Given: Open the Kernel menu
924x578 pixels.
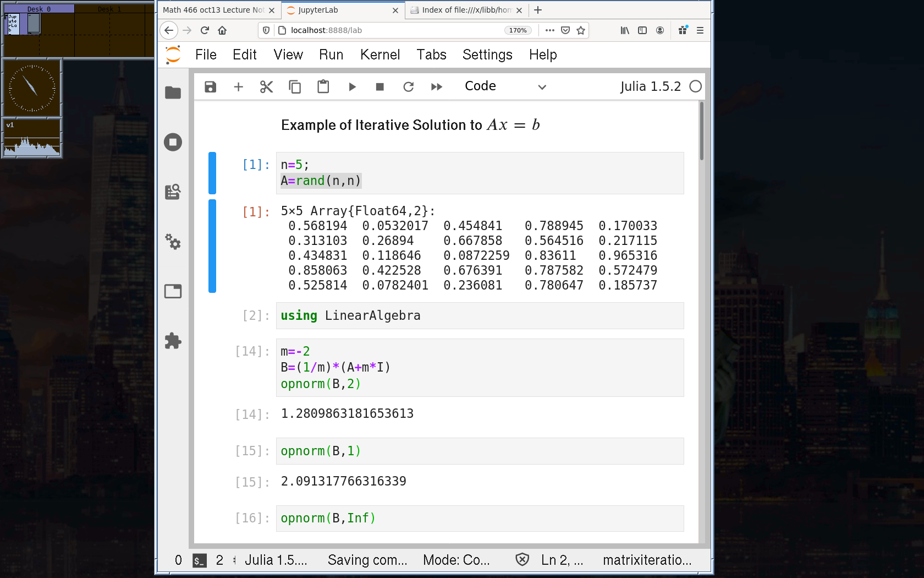Looking at the screenshot, I should (380, 54).
